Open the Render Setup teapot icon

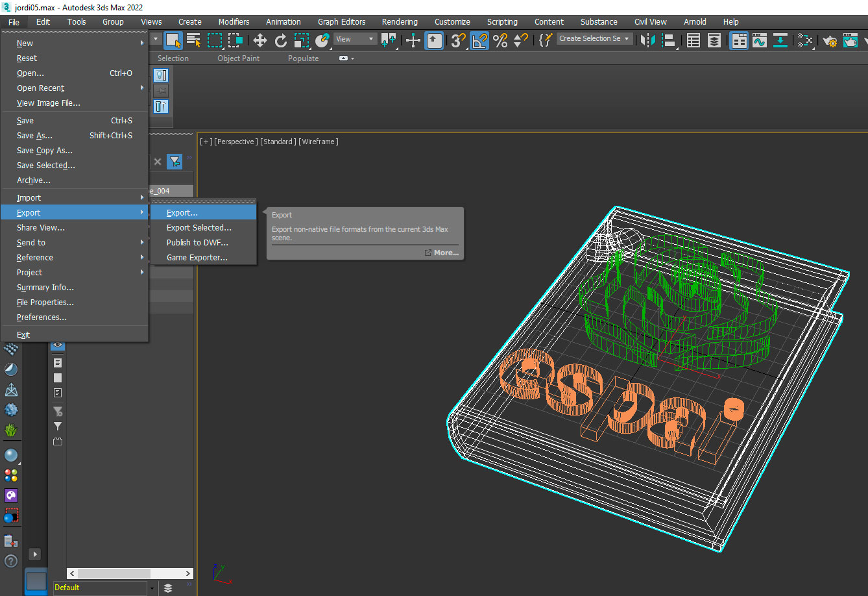pos(830,40)
